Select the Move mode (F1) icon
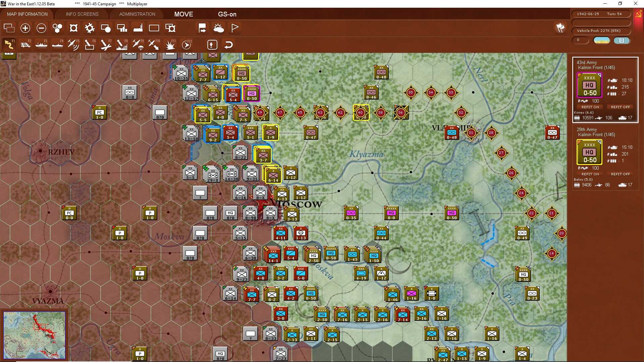Image resolution: width=644 pixels, height=362 pixels. tap(9, 45)
